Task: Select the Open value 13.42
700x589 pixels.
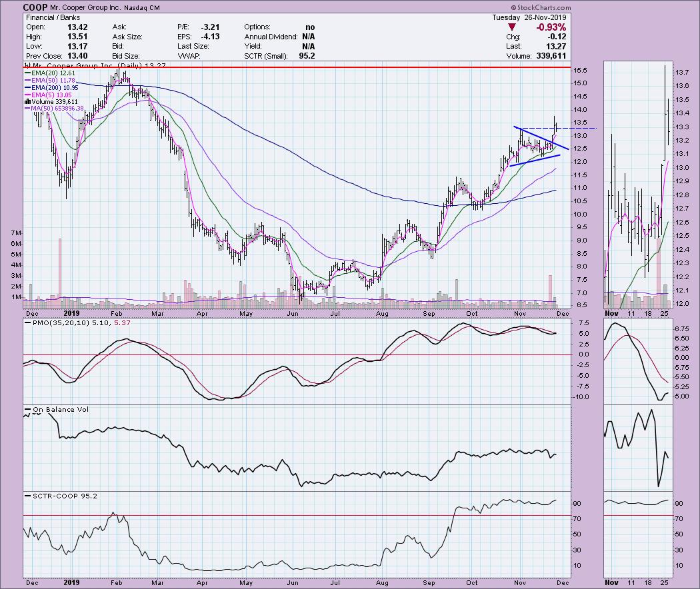Action: pos(77,27)
